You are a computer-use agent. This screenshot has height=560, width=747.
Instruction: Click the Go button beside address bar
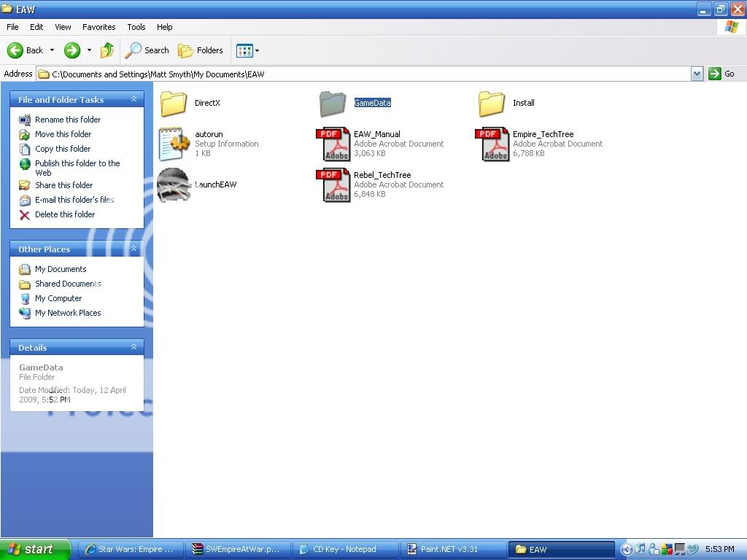721,74
